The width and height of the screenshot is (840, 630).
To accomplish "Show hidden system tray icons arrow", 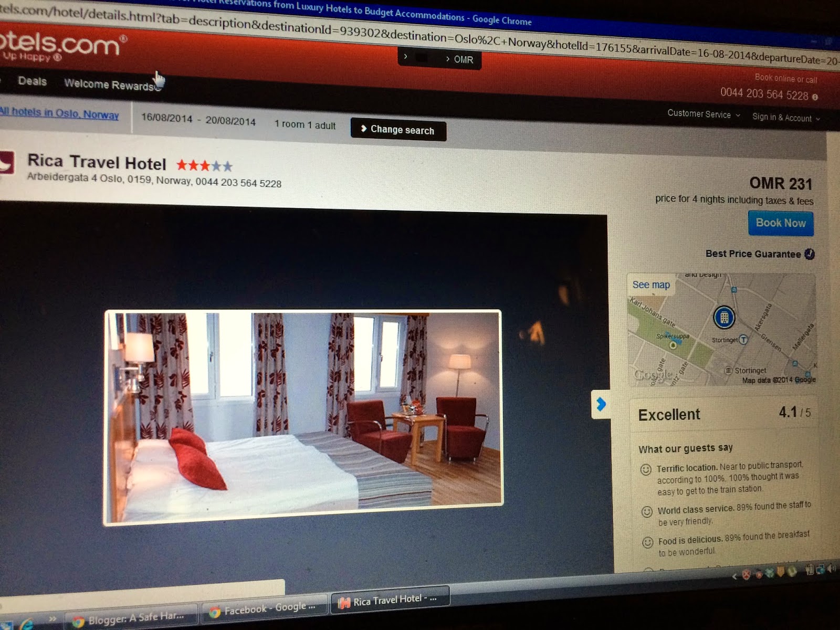I will click(x=734, y=576).
